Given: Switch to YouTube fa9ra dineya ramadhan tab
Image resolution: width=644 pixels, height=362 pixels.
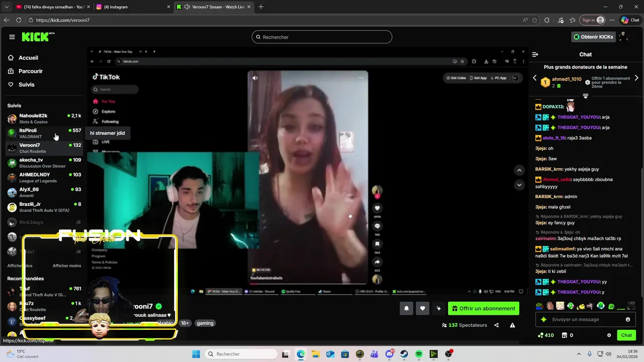Looking at the screenshot, I should point(52,7).
